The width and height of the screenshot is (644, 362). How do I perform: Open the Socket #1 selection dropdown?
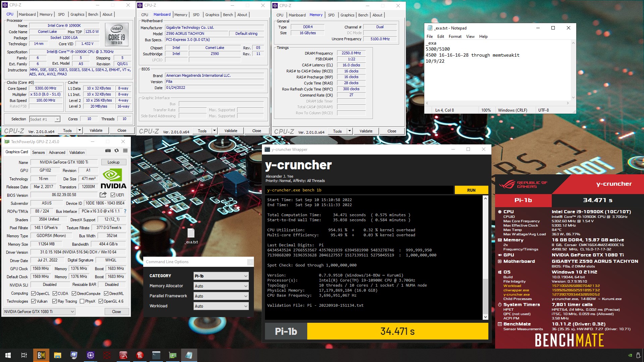tap(45, 119)
